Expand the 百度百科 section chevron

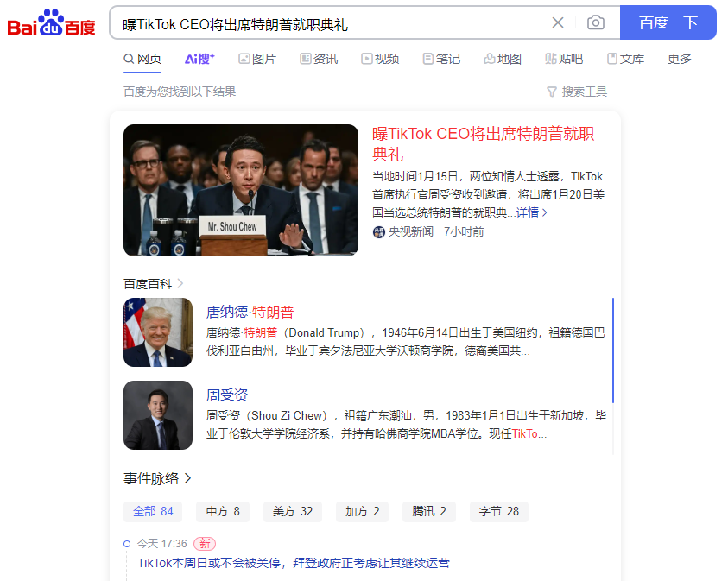click(180, 283)
